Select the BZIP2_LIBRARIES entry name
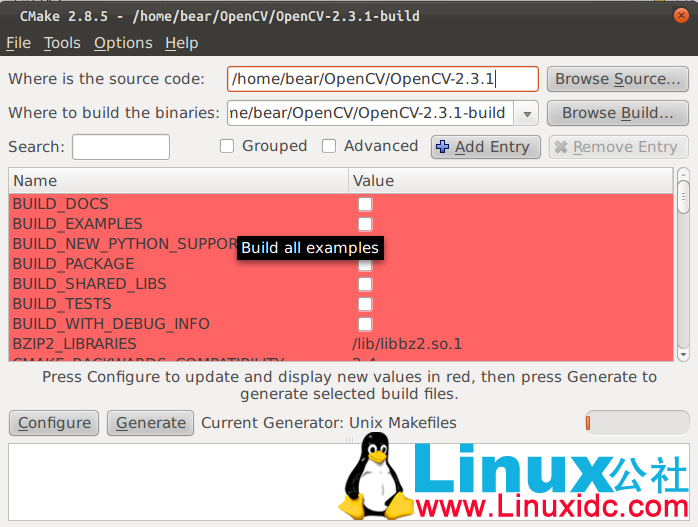The image size is (698, 527). (74, 344)
